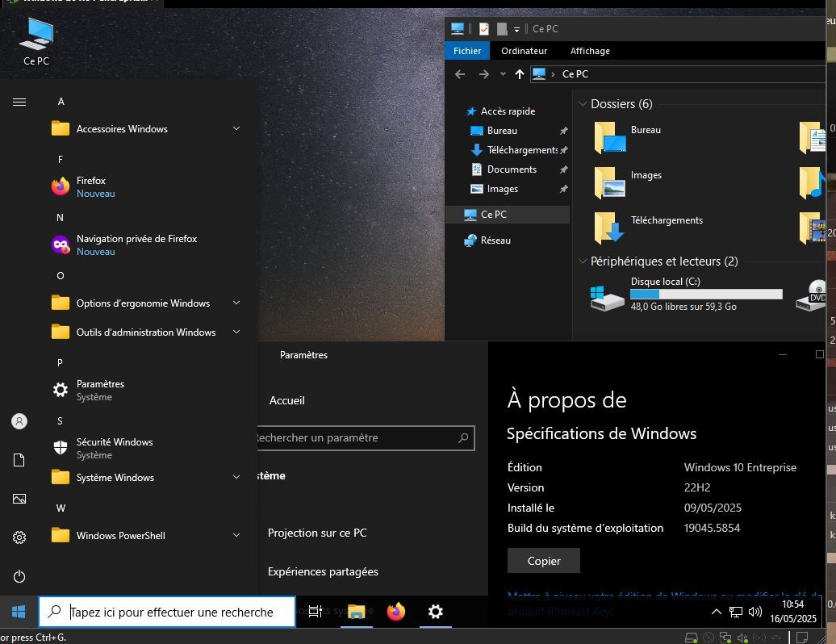Image resolution: width=836 pixels, height=644 pixels.
Task: Select Images in quick access list
Action: 502,189
